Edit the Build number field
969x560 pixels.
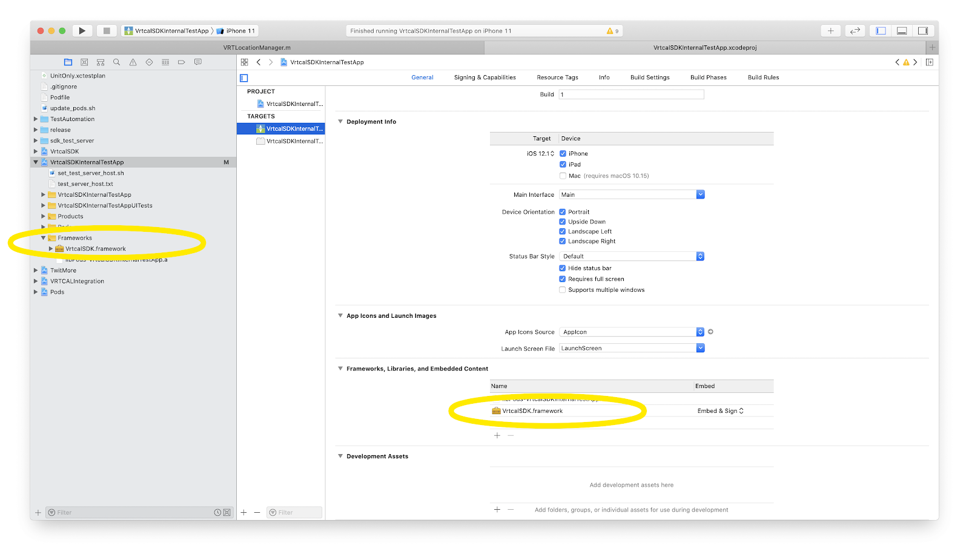(x=632, y=94)
